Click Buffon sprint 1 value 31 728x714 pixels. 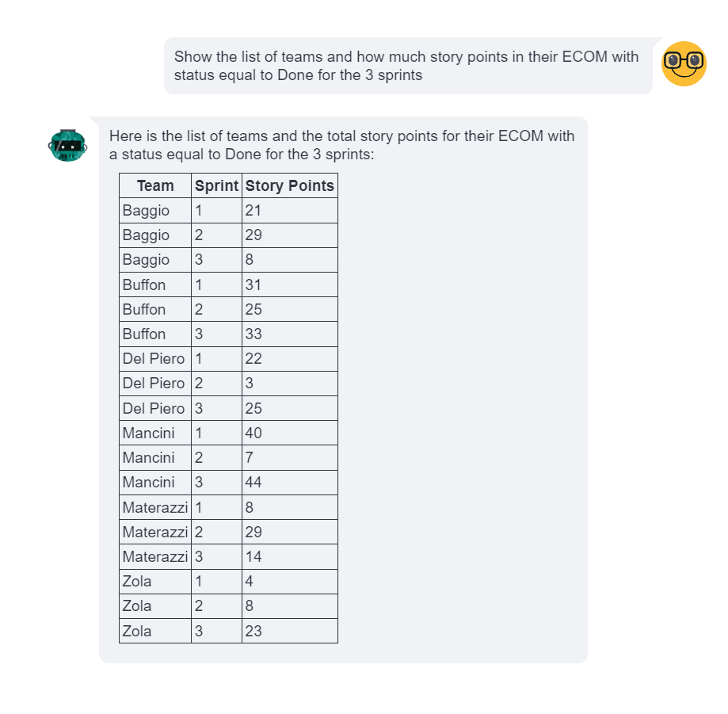[253, 285]
